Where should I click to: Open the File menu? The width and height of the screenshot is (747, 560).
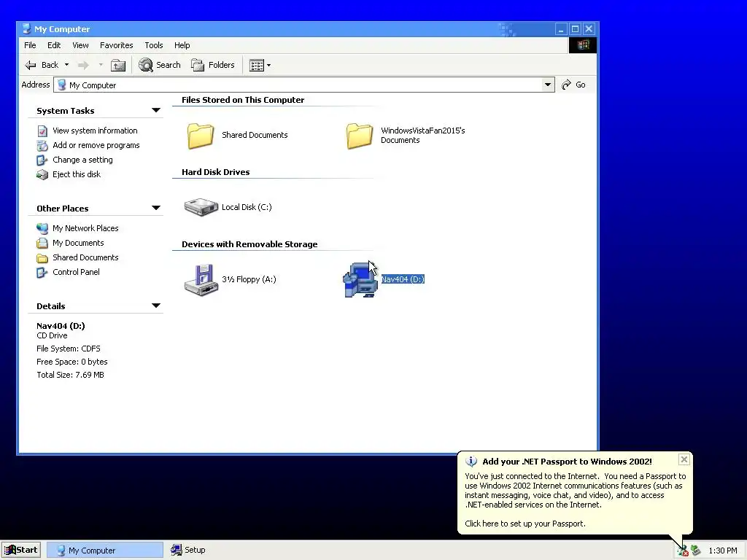[x=30, y=45]
